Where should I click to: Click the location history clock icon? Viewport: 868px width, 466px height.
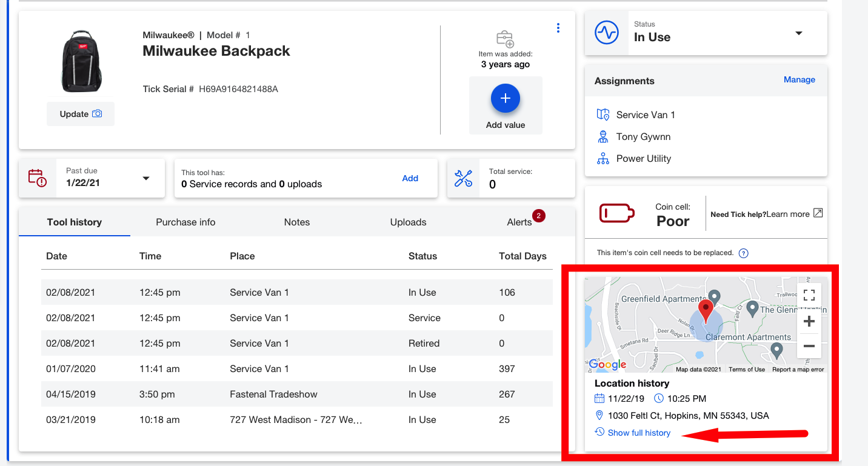click(659, 399)
